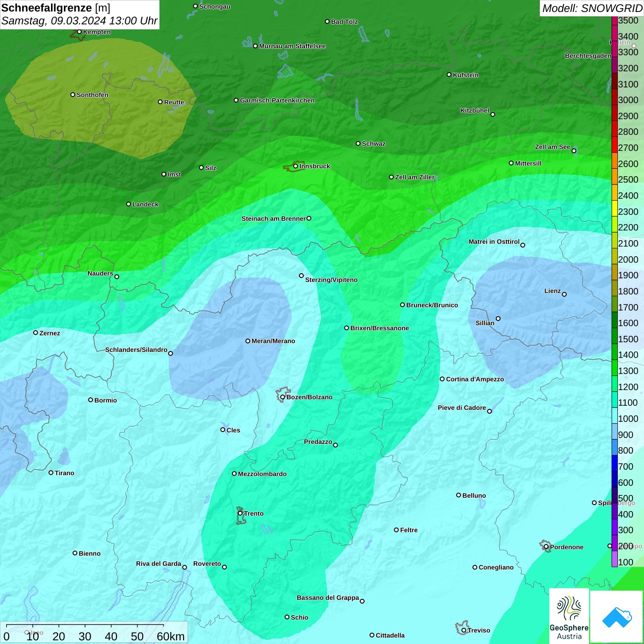
Task: Click the Kempten city marker
Action: point(79,32)
